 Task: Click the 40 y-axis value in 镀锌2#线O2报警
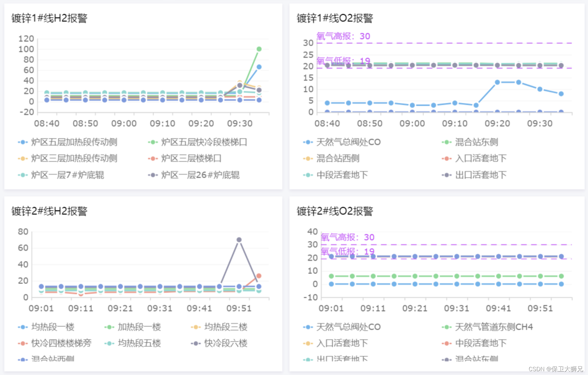pos(312,232)
